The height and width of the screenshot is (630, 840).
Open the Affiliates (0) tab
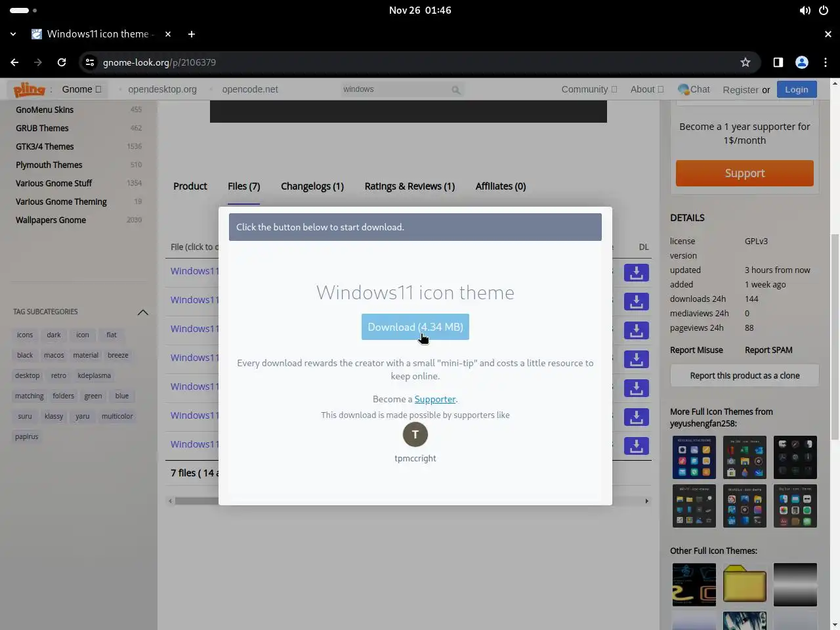pyautogui.click(x=501, y=186)
